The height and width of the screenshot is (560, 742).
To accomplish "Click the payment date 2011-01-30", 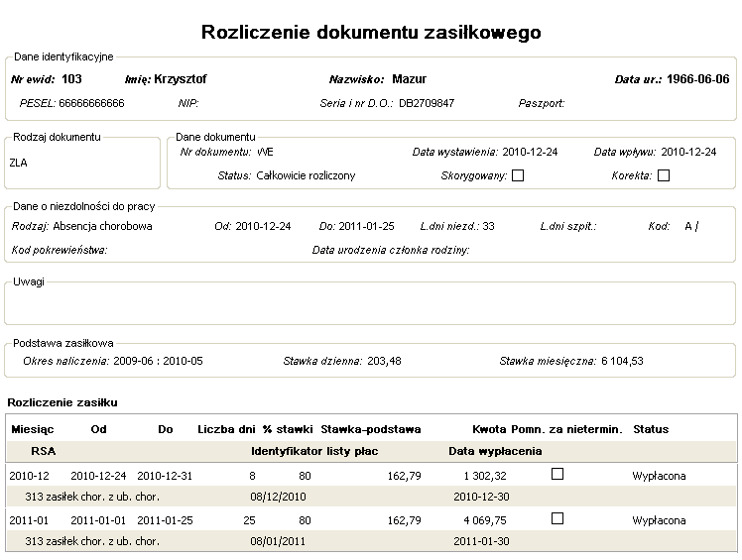I will coord(482,541).
